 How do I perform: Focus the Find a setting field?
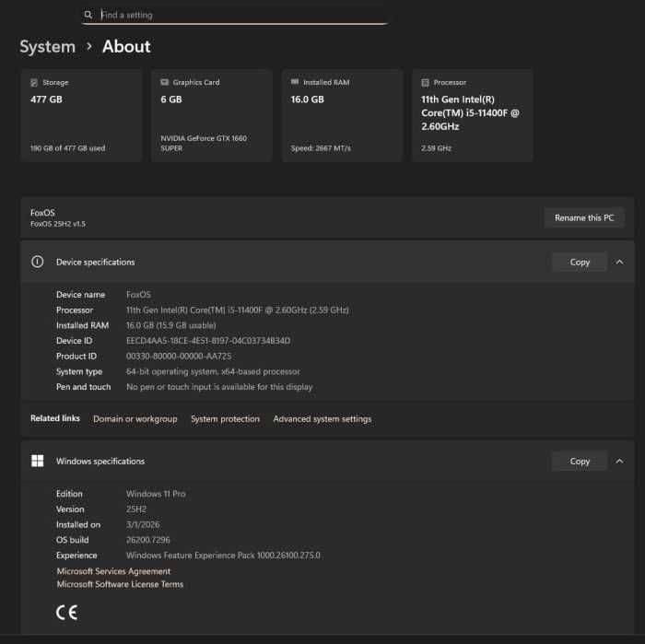[x=240, y=15]
